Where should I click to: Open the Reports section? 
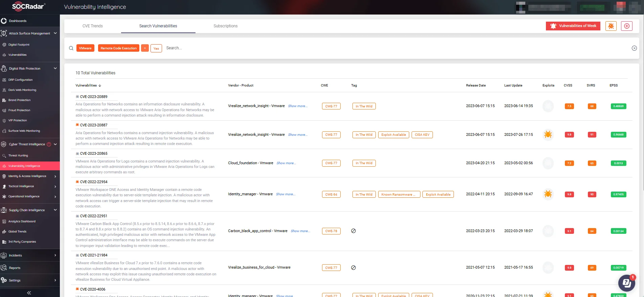pyautogui.click(x=15, y=268)
